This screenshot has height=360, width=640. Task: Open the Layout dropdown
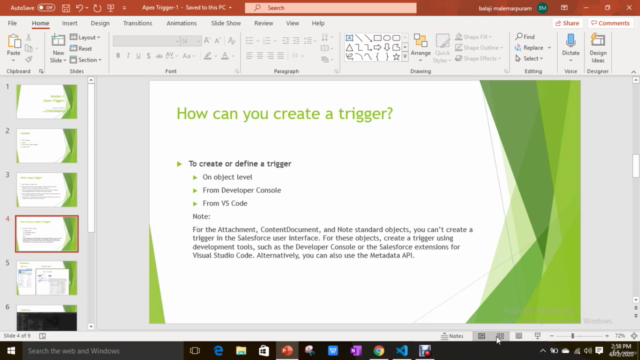tap(85, 37)
